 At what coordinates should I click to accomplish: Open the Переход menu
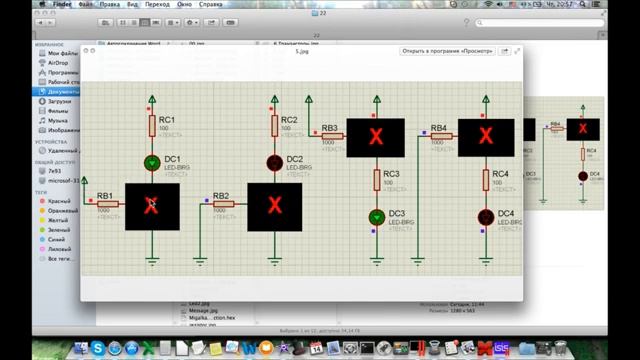(157, 4)
